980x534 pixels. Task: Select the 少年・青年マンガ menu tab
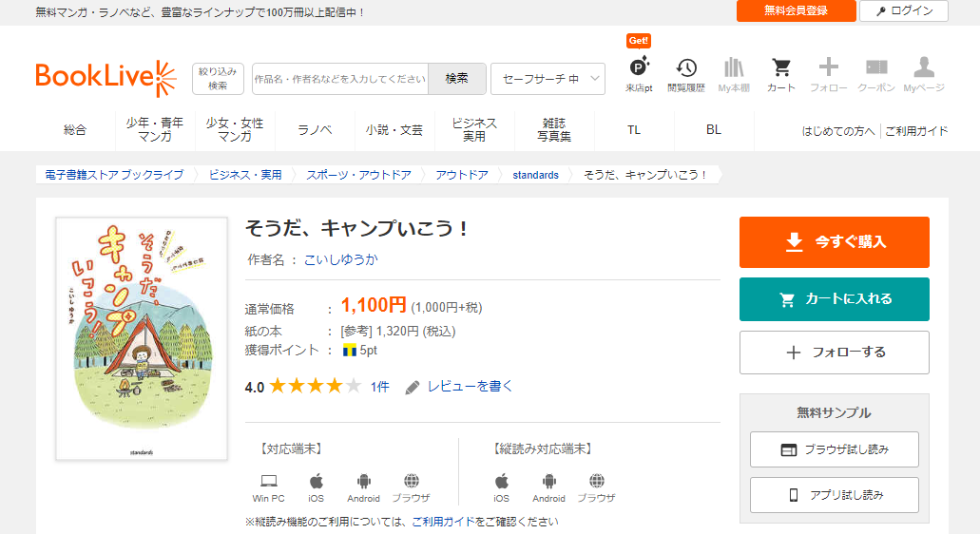[x=155, y=130]
